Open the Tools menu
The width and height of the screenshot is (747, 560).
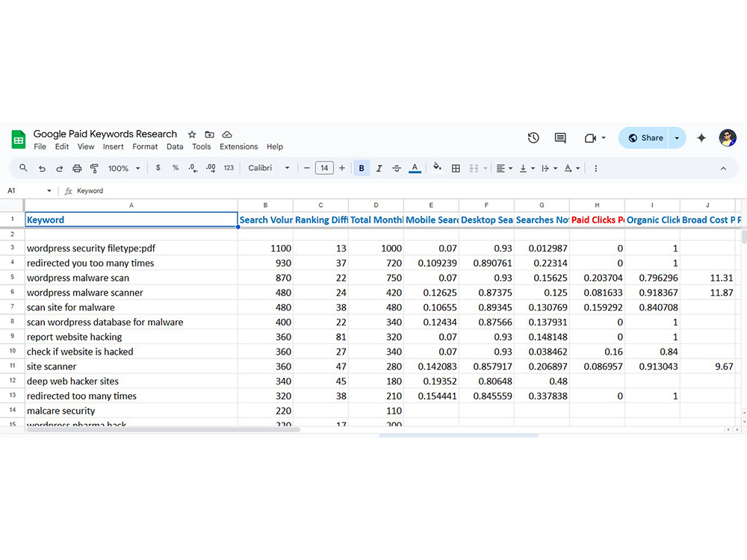[x=202, y=146]
